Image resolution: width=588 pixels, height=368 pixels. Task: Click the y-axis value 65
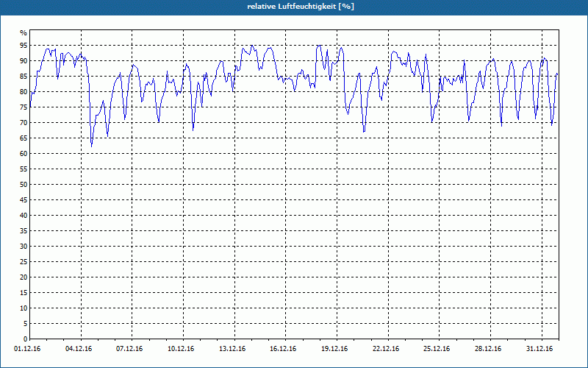click(24, 138)
